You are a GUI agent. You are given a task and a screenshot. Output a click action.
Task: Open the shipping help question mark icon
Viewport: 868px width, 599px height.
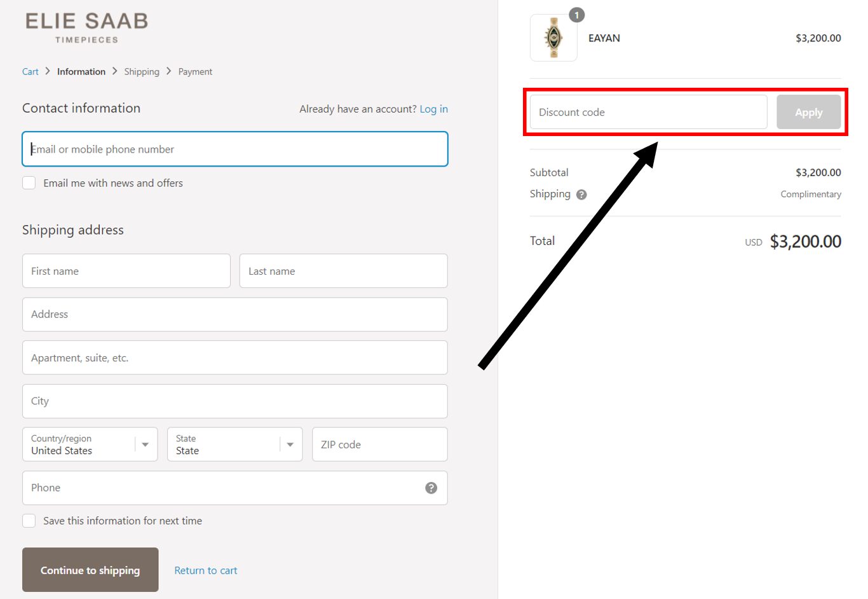tap(581, 195)
